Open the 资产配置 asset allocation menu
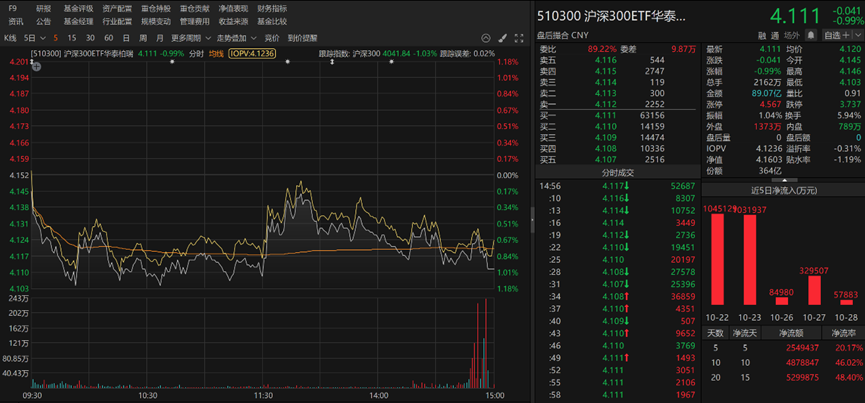 pyautogui.click(x=118, y=9)
